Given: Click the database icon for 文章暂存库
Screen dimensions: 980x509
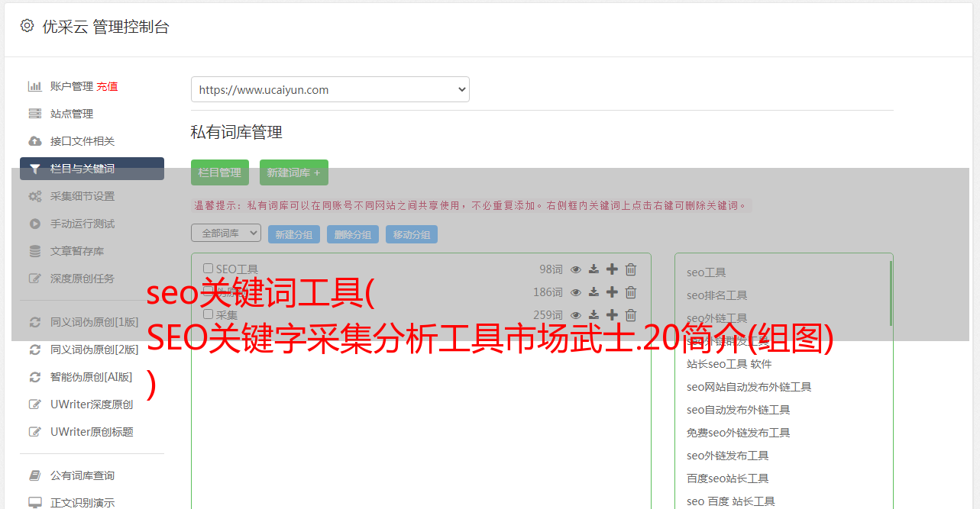Looking at the screenshot, I should [35, 251].
